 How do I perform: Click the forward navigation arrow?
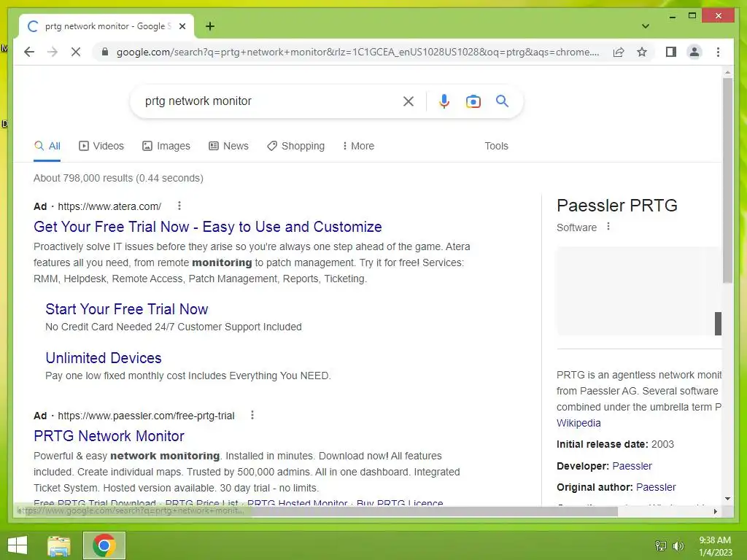(x=53, y=52)
